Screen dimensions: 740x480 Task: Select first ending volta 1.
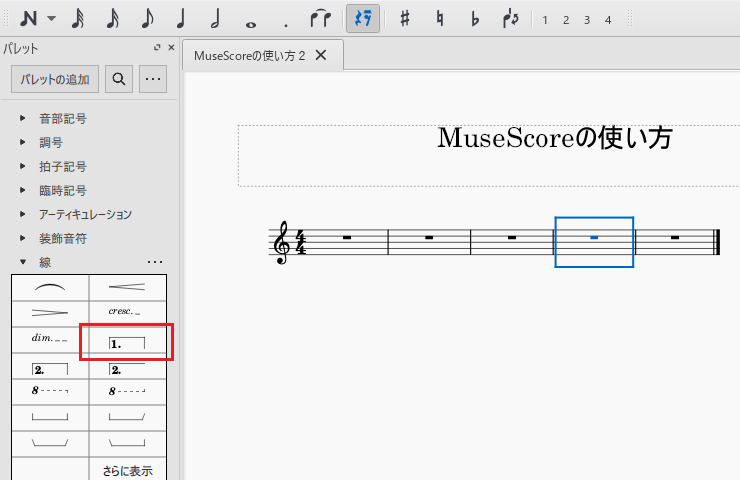pos(127,342)
